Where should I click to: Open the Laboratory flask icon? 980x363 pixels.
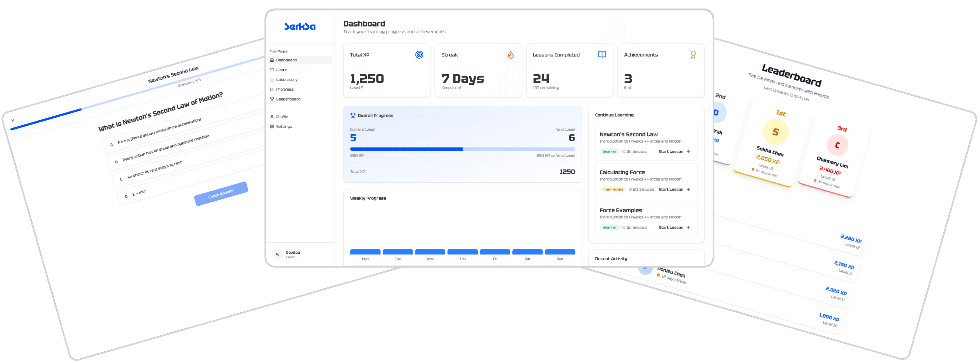tap(272, 79)
